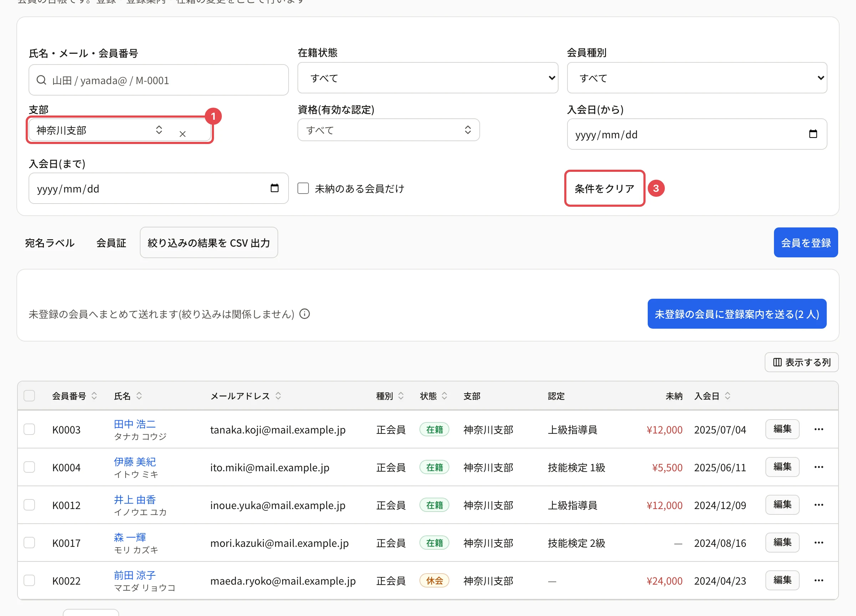Select the row checkbox for K0003

pos(30,429)
